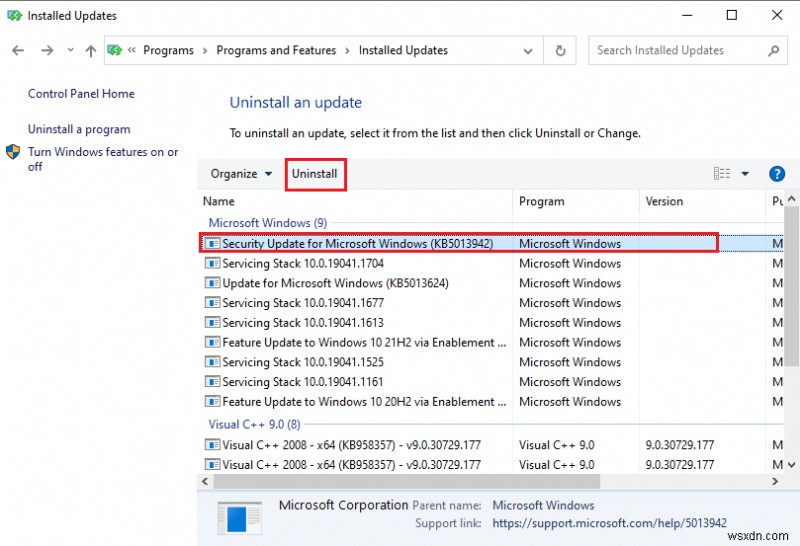Image resolution: width=800 pixels, height=546 pixels.
Task: Click the horizontal scrollbar right arrow
Action: 775,481
